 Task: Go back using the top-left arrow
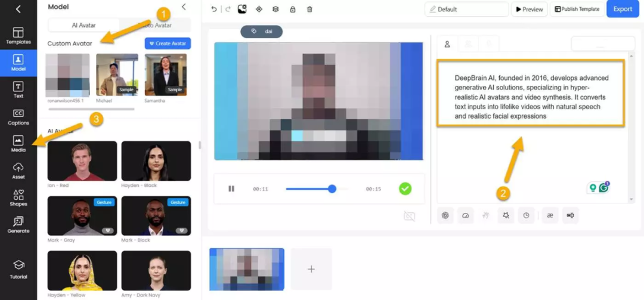[18, 10]
